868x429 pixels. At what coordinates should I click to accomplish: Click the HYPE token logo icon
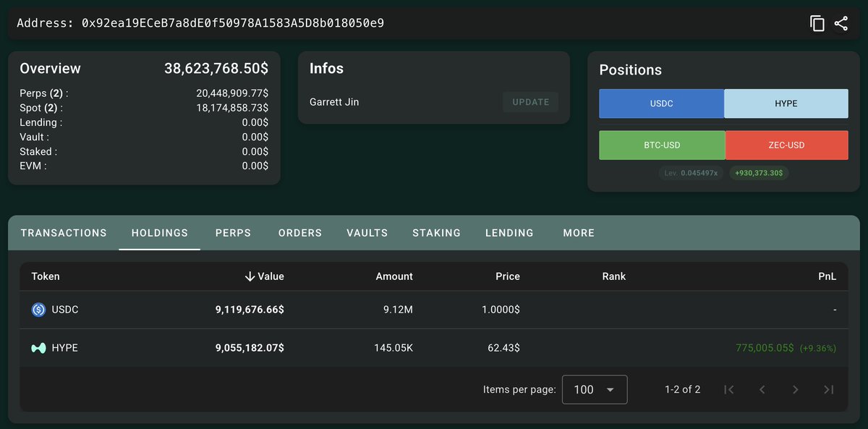pyautogui.click(x=39, y=348)
